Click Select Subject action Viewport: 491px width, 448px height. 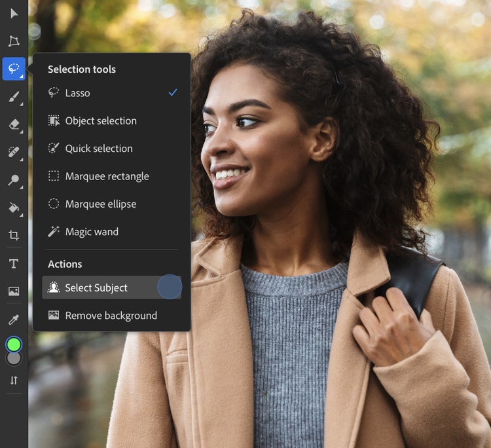click(x=96, y=288)
